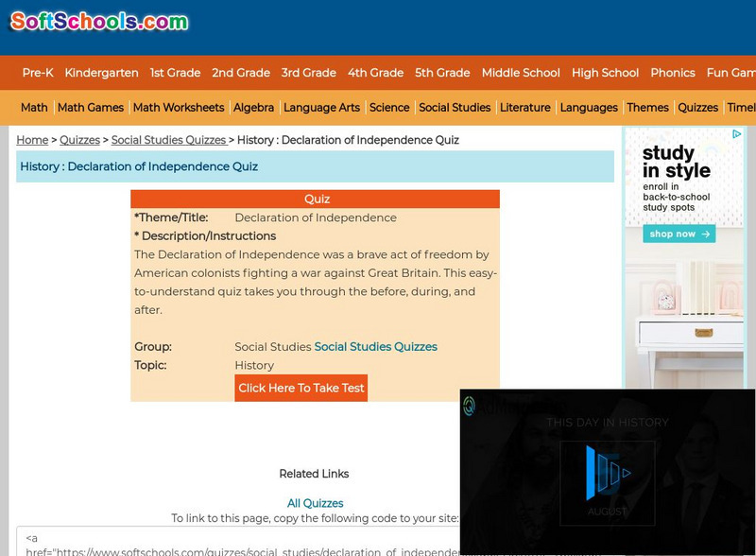Go to Language Arts section
The width and height of the screenshot is (756, 556).
[321, 107]
